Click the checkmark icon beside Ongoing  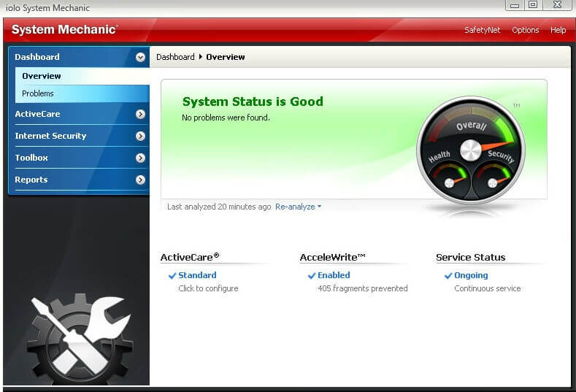click(x=448, y=276)
